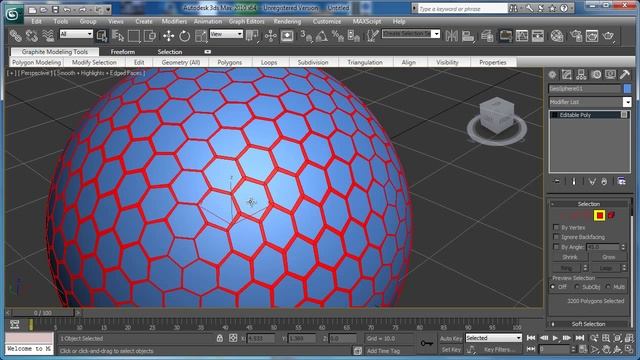Click the Edit Named Selection Sets icon
This screenshot has width=640, height=360.
(x=372, y=36)
